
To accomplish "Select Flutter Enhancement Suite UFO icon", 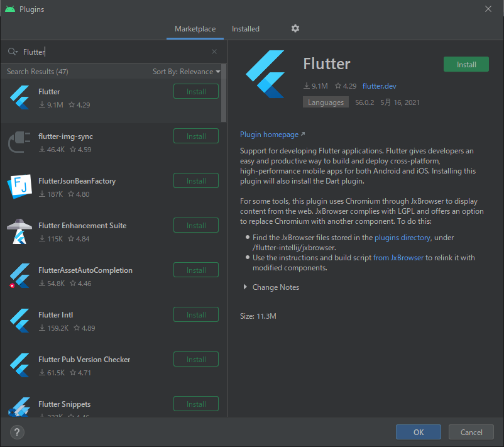I will click(x=19, y=231).
